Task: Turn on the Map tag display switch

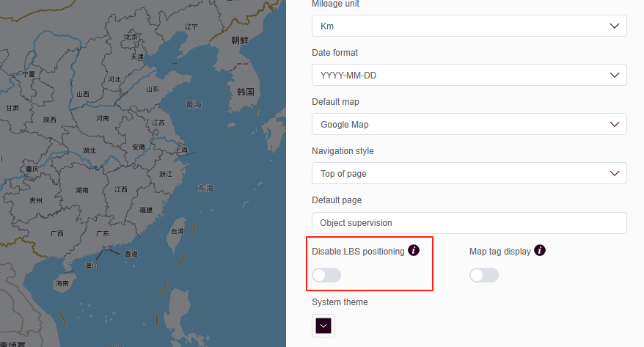Action: tap(484, 275)
